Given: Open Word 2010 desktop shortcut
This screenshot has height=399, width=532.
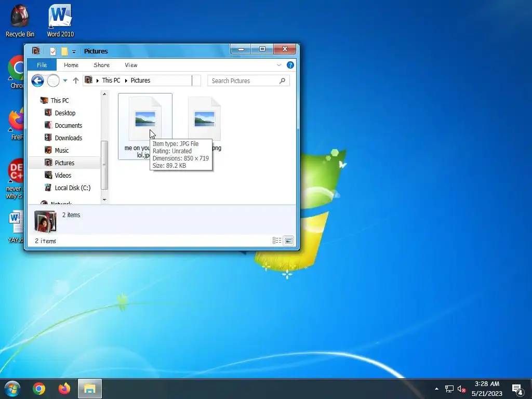Looking at the screenshot, I should 60,20.
